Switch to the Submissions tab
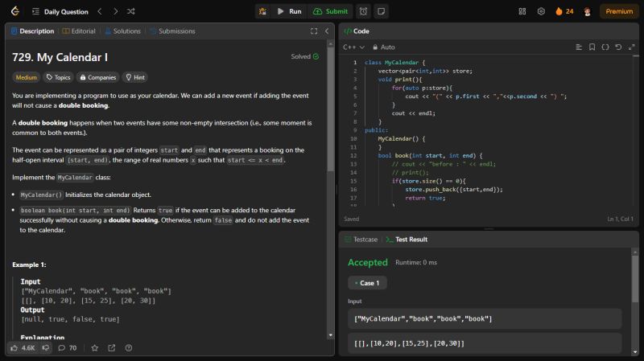The image size is (644, 361). [172, 31]
